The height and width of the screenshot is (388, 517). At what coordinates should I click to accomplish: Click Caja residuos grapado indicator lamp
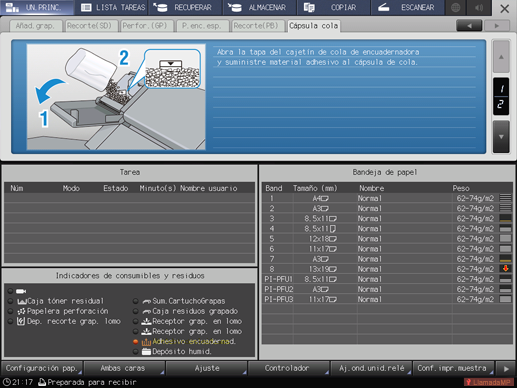(x=135, y=311)
